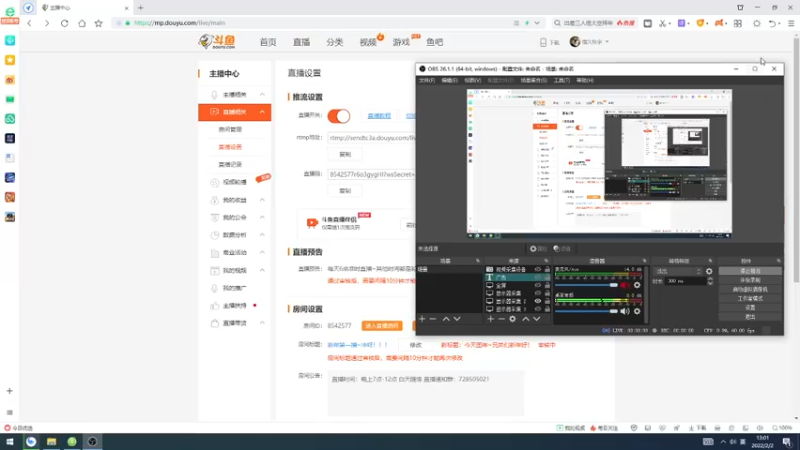Reload the page in the browser
The image size is (800, 450).
[x=64, y=23]
